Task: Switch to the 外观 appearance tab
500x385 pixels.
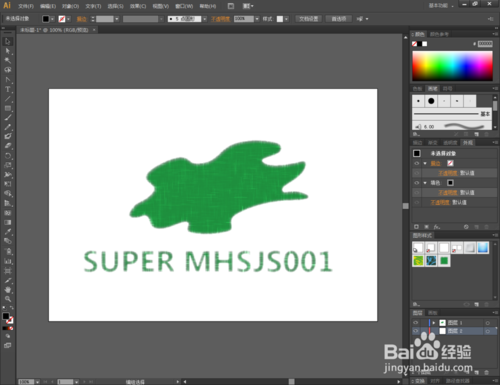Action: coord(468,143)
